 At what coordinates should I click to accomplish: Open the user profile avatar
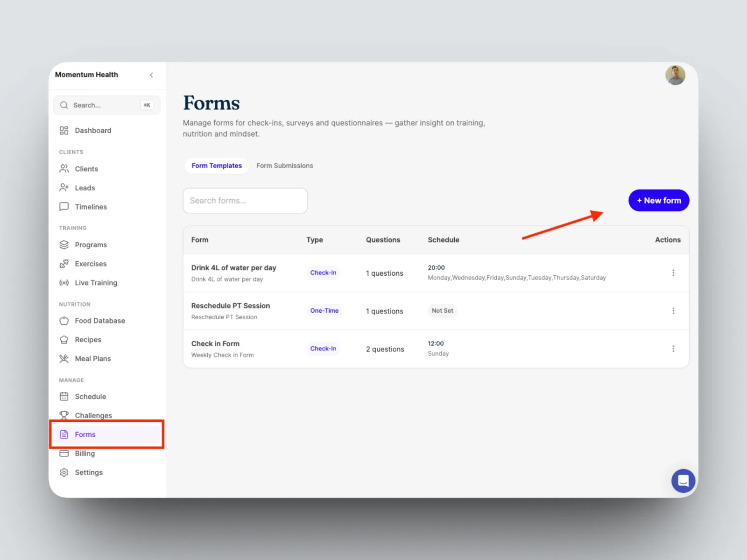675,75
